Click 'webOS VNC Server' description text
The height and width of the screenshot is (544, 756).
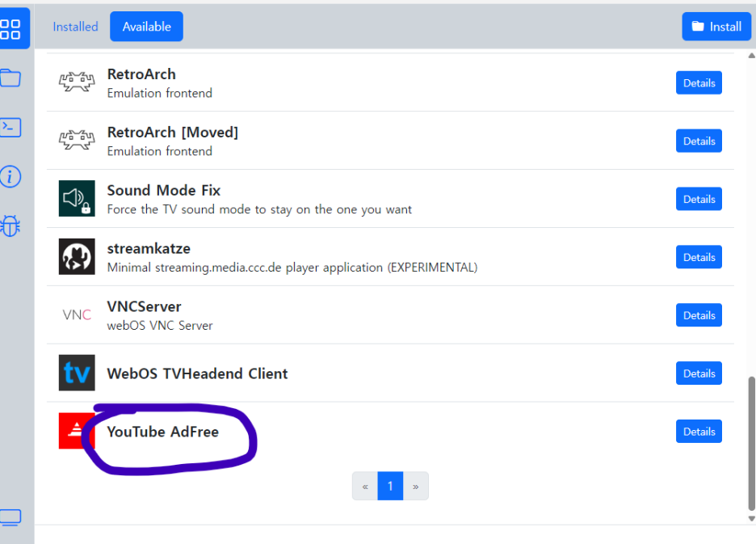[x=160, y=326]
